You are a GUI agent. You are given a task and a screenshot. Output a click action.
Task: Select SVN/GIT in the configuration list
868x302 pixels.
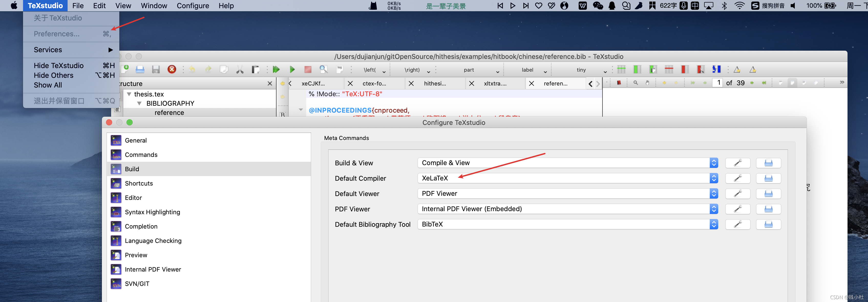(x=209, y=284)
